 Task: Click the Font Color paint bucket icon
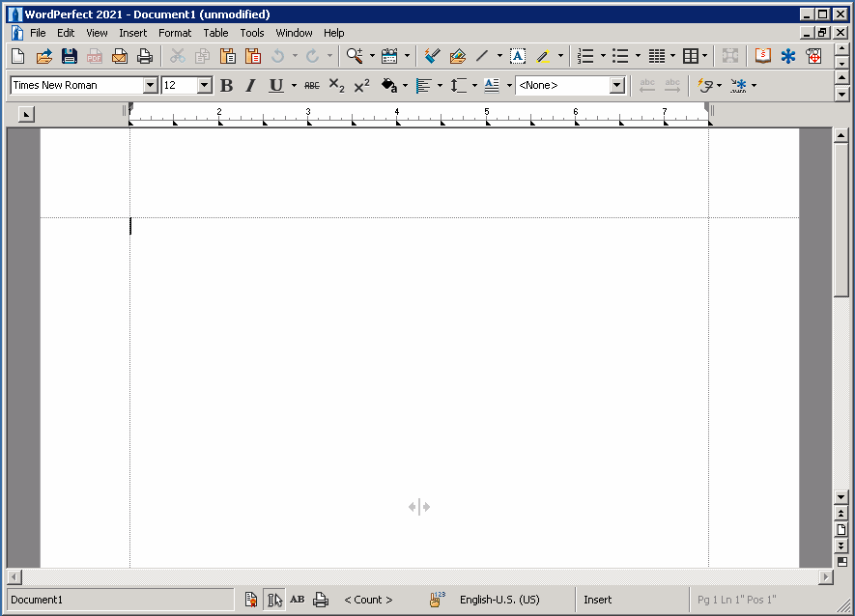(389, 86)
